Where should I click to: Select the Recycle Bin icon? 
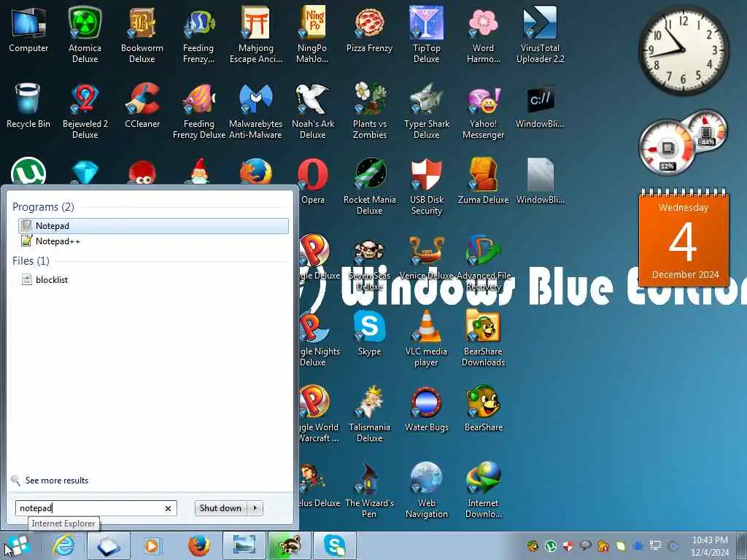[x=28, y=106]
